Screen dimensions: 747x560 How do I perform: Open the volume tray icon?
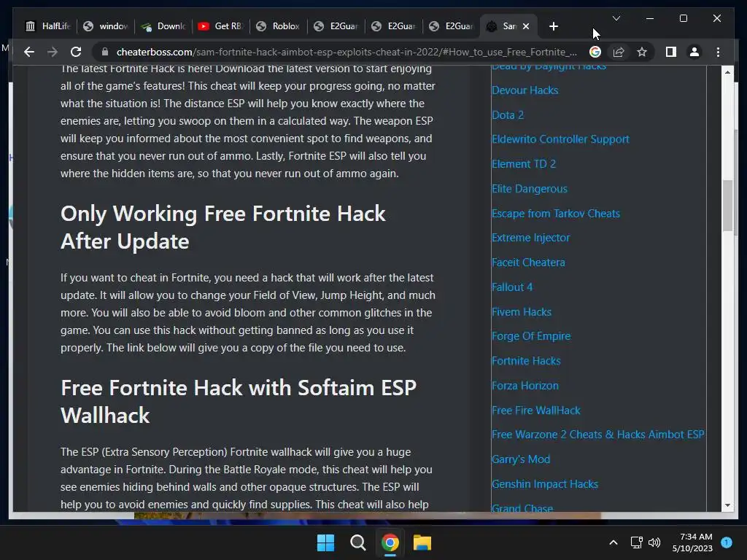654,542
